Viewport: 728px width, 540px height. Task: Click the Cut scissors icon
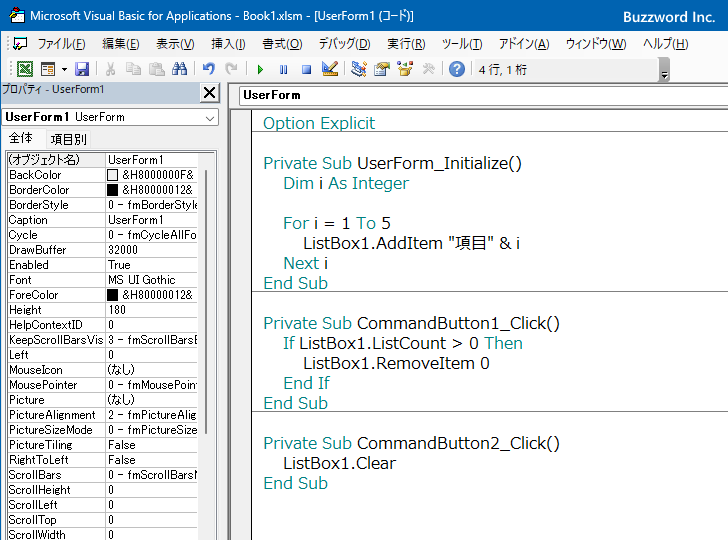pos(110,70)
